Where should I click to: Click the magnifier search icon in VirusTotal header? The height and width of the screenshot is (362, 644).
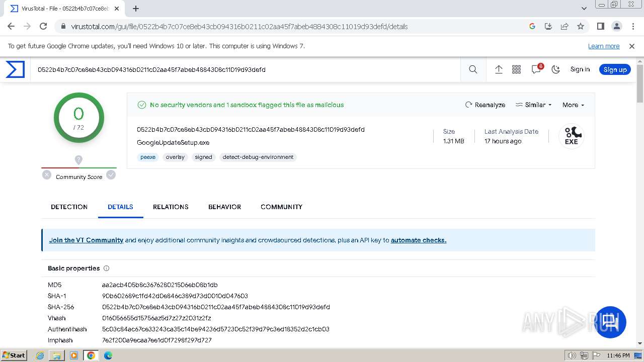pos(473,70)
